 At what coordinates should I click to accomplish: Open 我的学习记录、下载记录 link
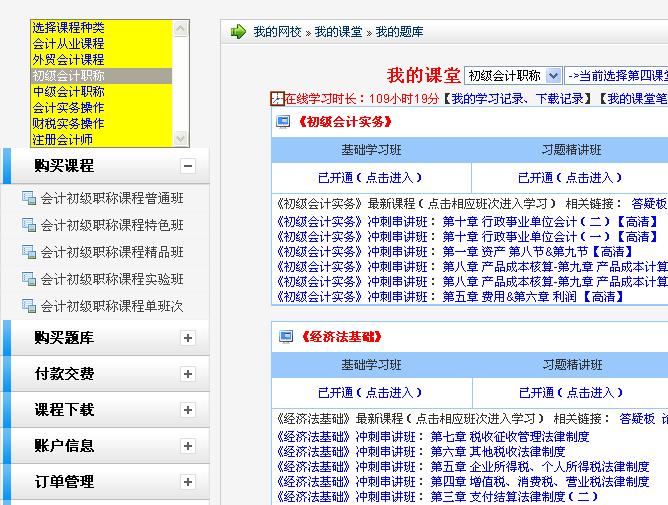click(516, 99)
